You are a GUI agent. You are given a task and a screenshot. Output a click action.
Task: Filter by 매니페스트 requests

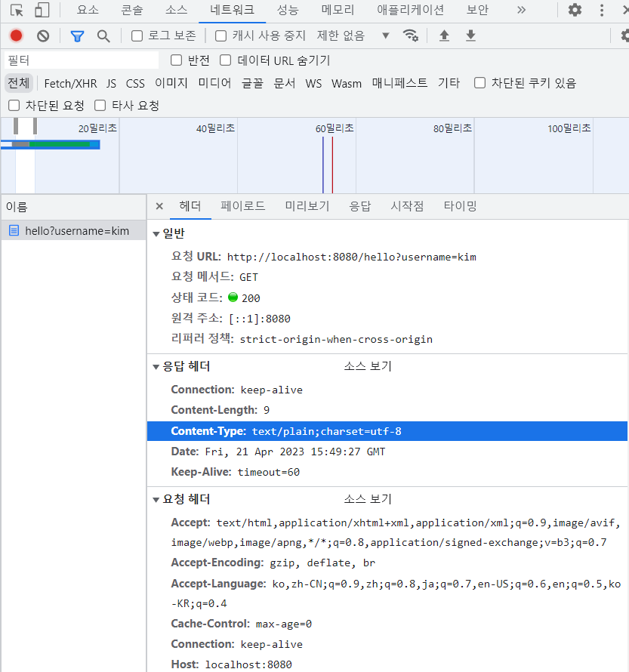tap(399, 83)
